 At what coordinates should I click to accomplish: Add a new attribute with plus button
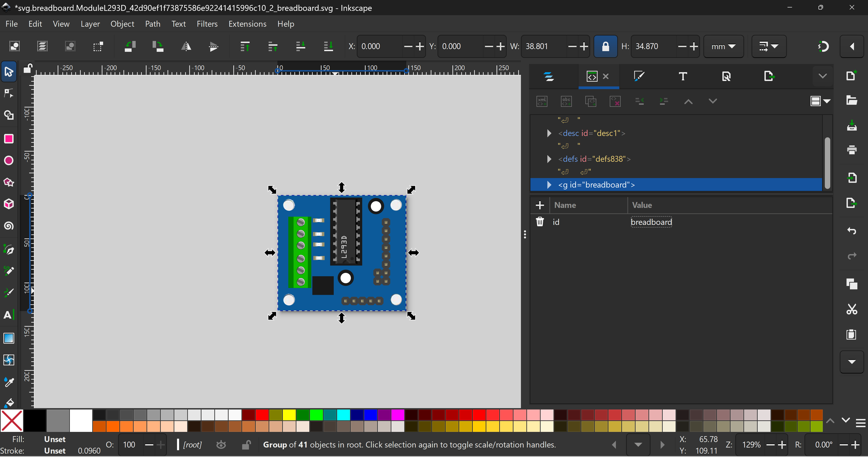click(540, 205)
